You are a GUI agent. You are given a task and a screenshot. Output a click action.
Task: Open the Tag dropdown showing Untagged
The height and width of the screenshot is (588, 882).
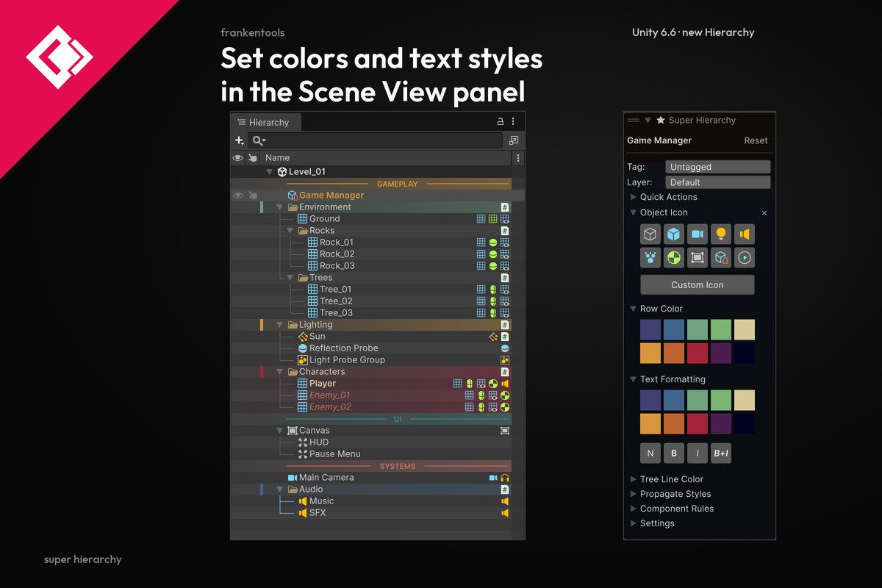point(718,167)
